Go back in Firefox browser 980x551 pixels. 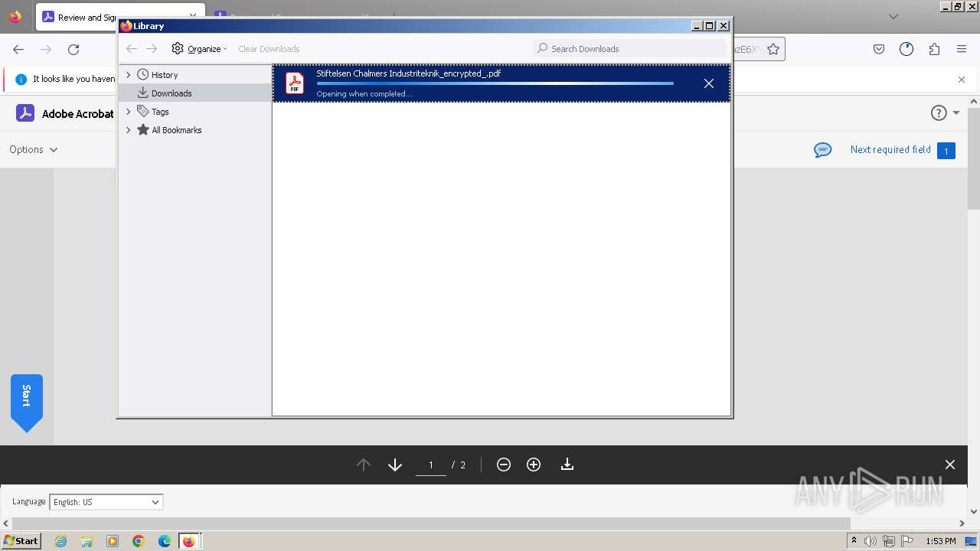pyautogui.click(x=18, y=49)
